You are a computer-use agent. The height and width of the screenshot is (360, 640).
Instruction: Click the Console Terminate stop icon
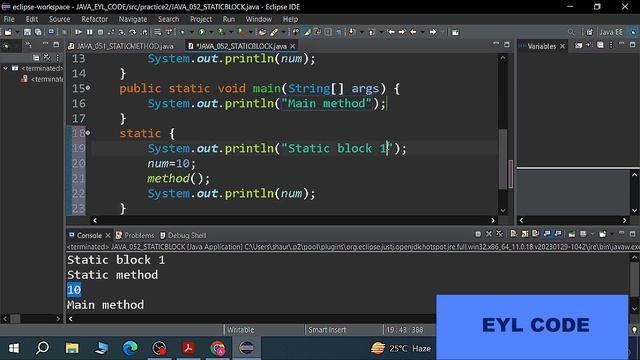point(478,234)
